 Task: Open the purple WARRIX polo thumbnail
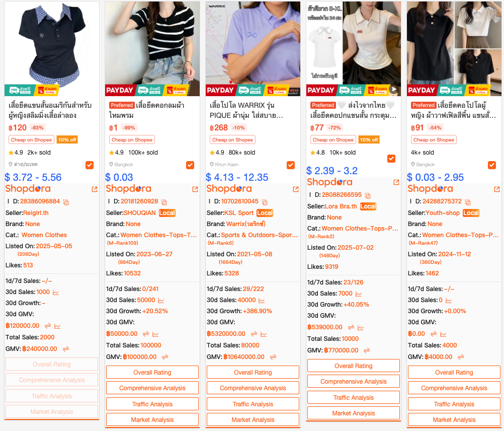tap(253, 48)
